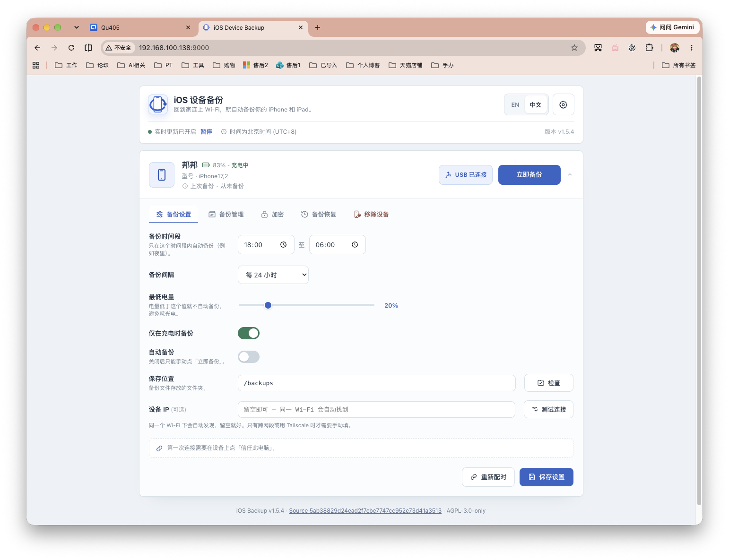Open the apps grid in bookmarks bar

click(x=36, y=65)
